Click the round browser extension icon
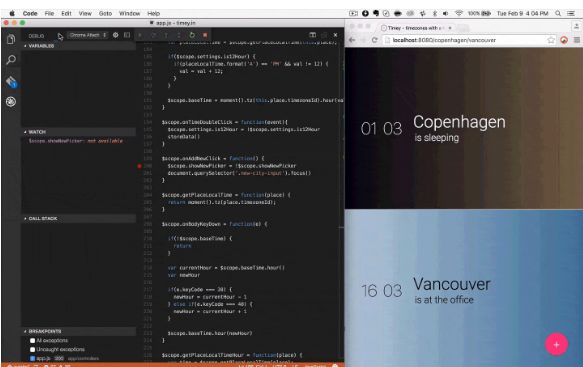Image resolution: width=583 pixels, height=367 pixels. pyautogui.click(x=564, y=40)
